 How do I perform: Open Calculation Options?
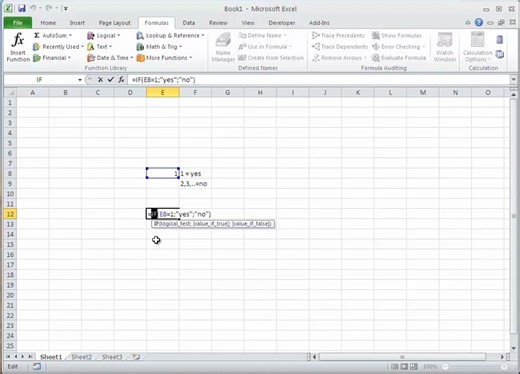pyautogui.click(x=477, y=47)
